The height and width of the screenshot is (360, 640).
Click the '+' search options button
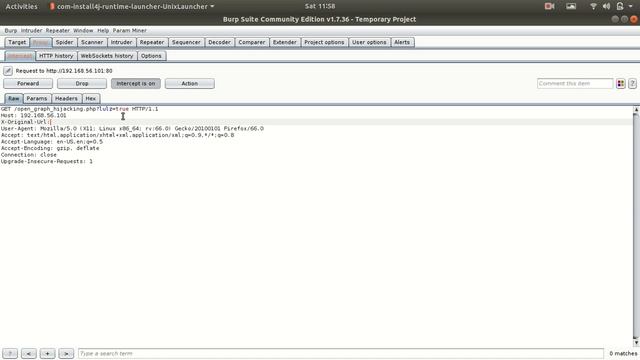click(47, 353)
